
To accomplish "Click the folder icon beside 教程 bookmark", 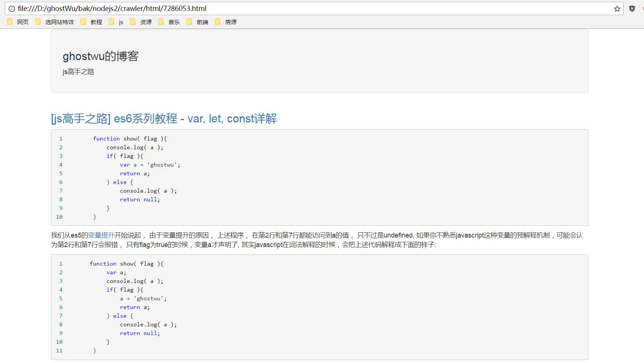I will point(83,22).
